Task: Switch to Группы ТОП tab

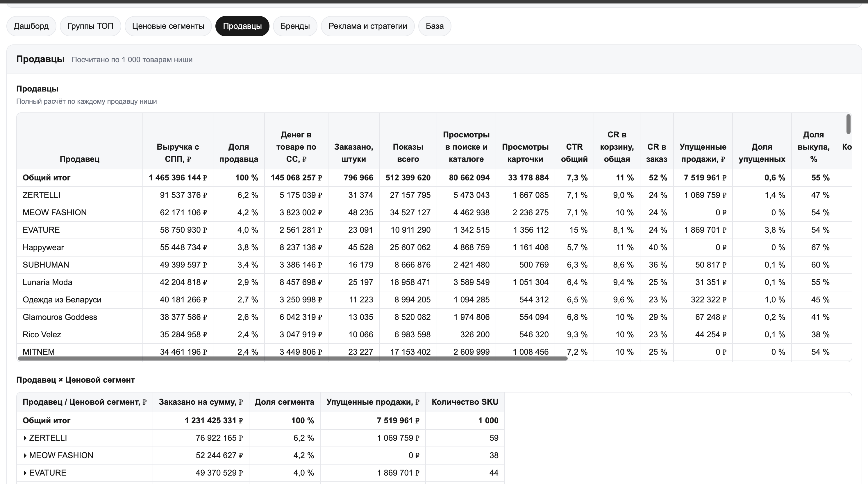Action: click(90, 26)
